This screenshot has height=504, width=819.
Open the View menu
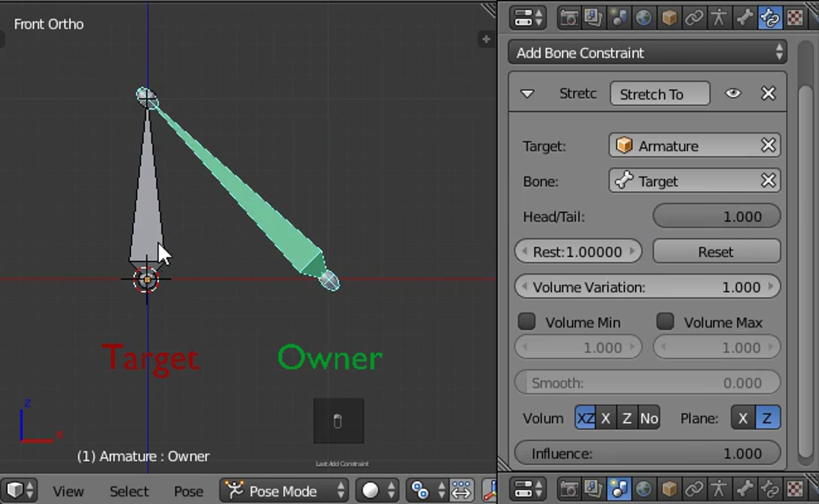click(68, 491)
